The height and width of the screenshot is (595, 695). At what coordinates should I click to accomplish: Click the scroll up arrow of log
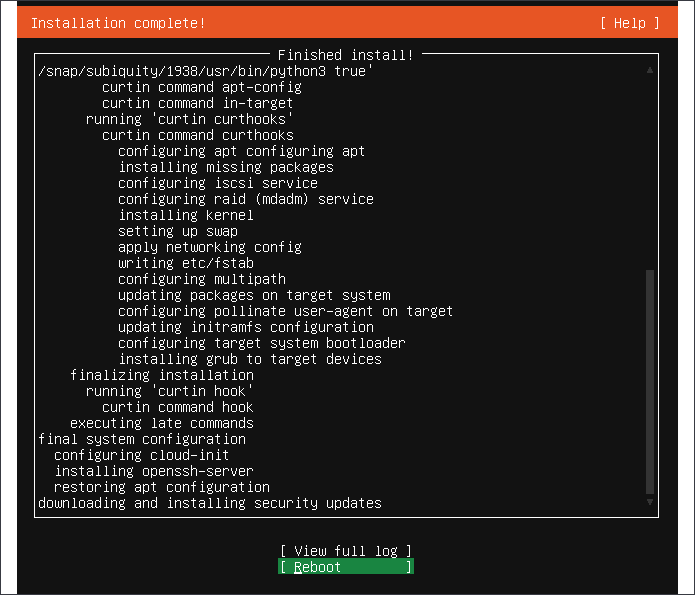pos(650,70)
